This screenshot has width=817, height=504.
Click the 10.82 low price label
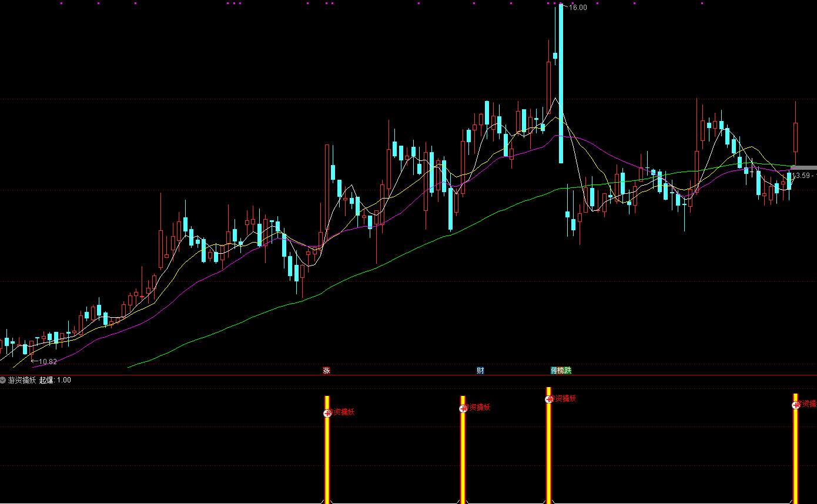[48, 361]
